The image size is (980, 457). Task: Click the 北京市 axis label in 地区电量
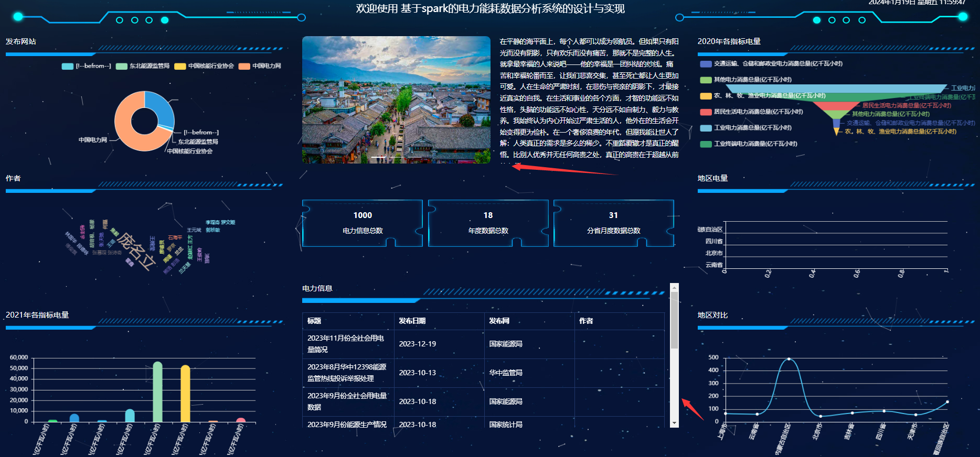click(714, 253)
